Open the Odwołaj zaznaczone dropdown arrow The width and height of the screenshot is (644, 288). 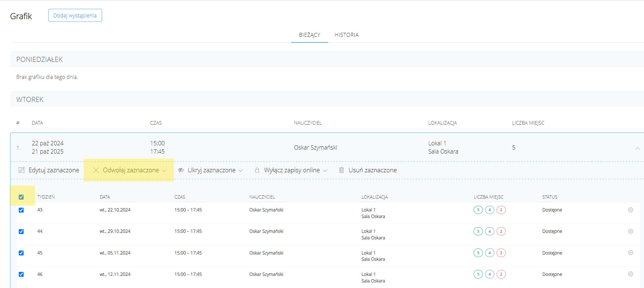[x=164, y=171]
